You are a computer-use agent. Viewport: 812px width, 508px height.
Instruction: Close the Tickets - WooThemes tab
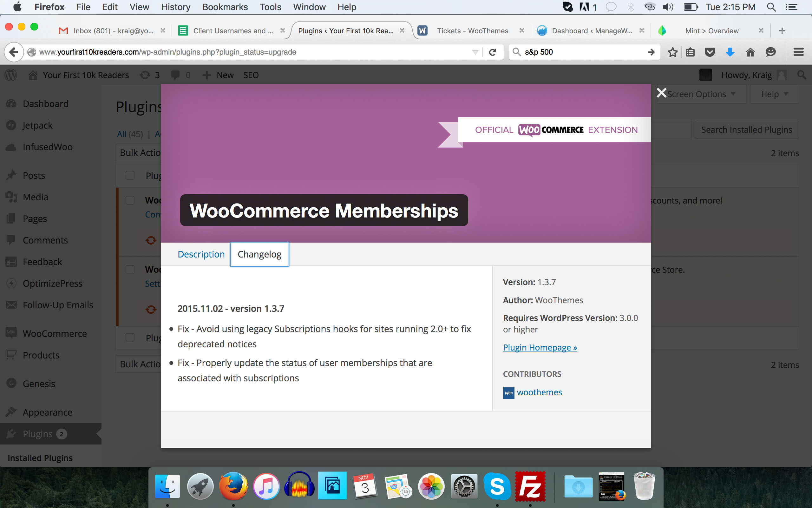521,30
